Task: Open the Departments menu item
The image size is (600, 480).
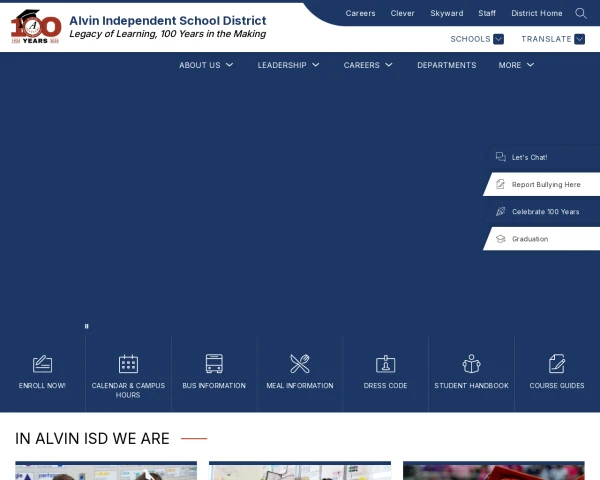Action: [x=447, y=65]
